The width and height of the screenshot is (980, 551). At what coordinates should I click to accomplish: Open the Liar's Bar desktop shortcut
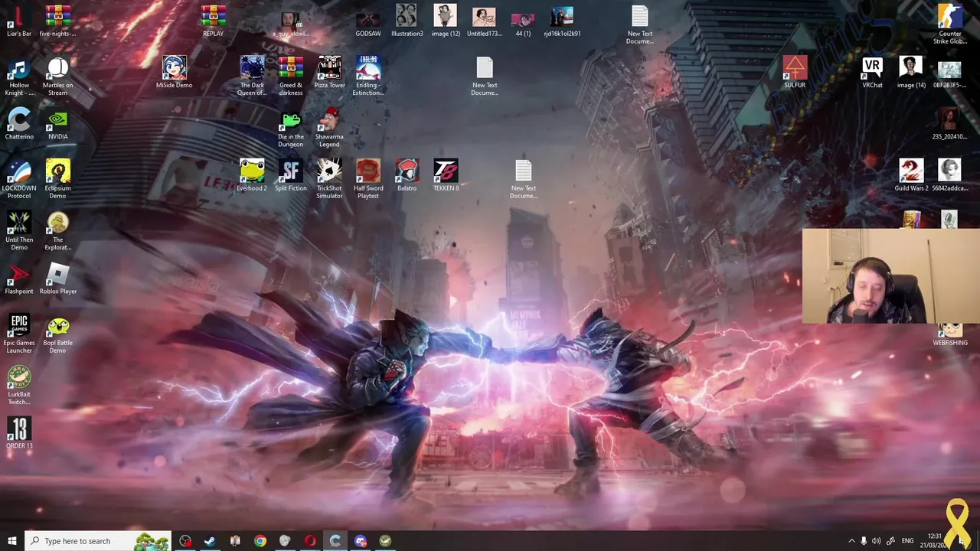coord(19,21)
